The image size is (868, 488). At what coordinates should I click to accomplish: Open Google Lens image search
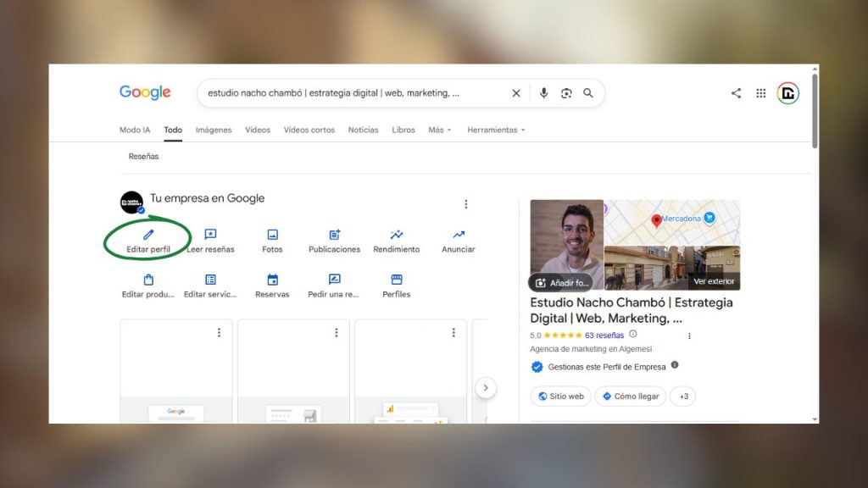[x=565, y=93]
